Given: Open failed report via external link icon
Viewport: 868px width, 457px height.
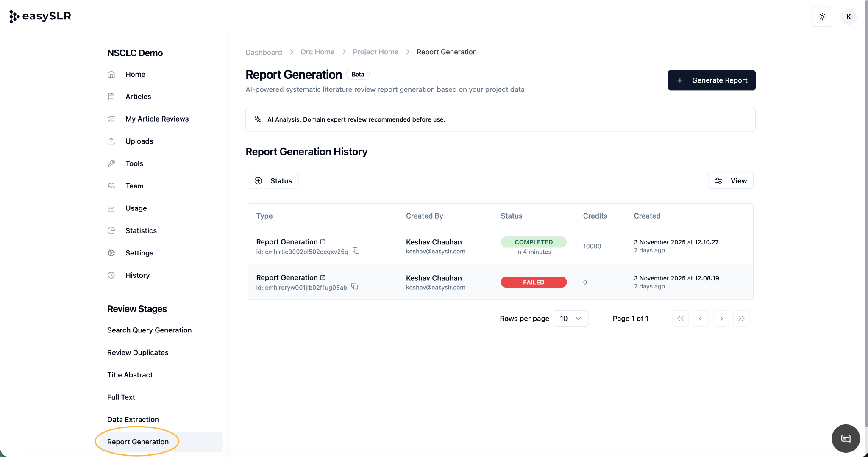Looking at the screenshot, I should [x=323, y=277].
